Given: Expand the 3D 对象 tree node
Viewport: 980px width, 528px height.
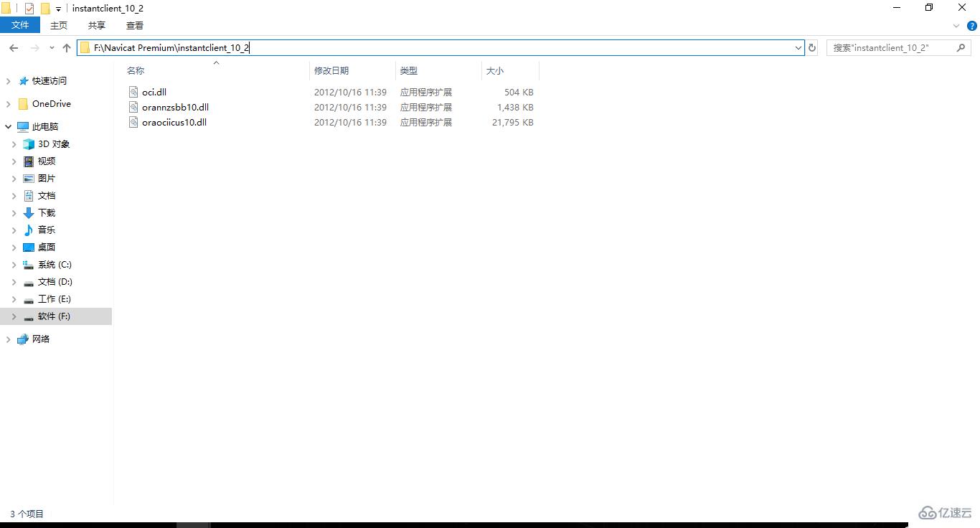Looking at the screenshot, I should pos(14,143).
